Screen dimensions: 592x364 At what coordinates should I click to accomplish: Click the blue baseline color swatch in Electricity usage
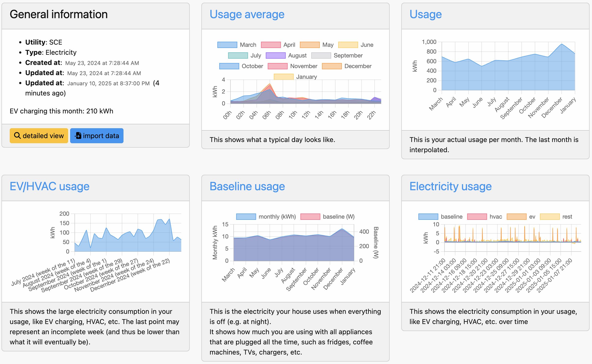tap(428, 216)
